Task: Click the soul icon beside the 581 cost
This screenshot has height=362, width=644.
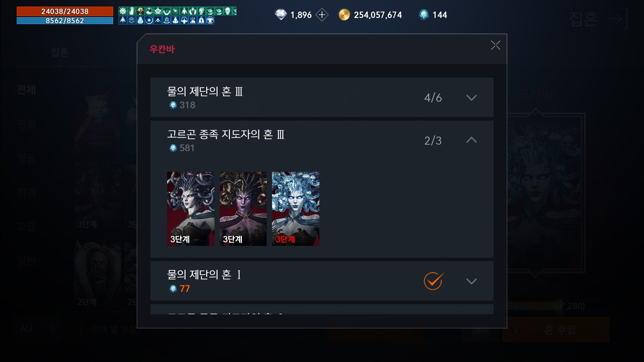Action: (x=173, y=148)
